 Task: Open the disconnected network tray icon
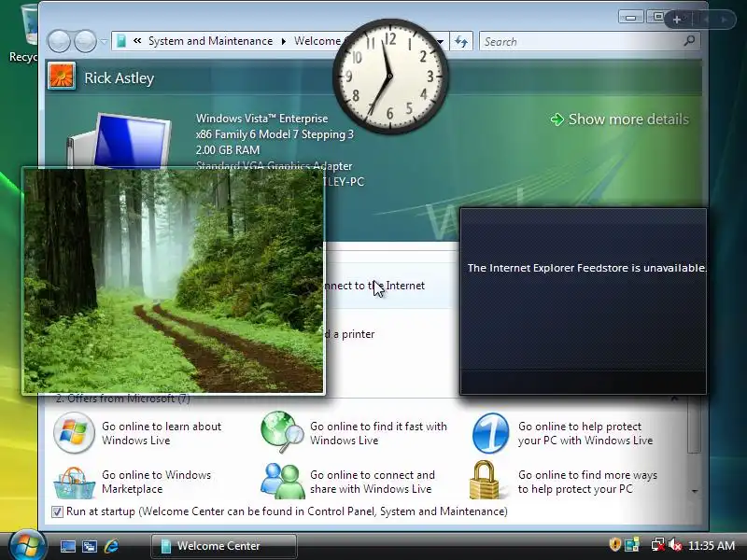[x=658, y=544]
